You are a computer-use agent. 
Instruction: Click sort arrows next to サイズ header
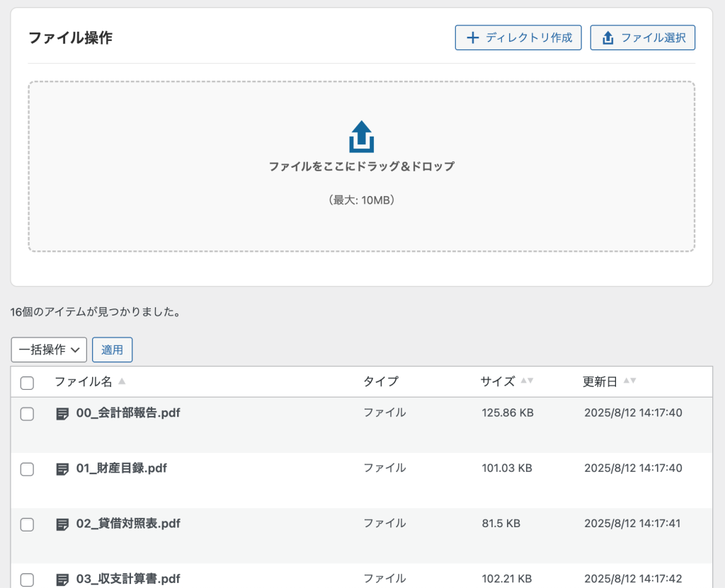(x=527, y=381)
